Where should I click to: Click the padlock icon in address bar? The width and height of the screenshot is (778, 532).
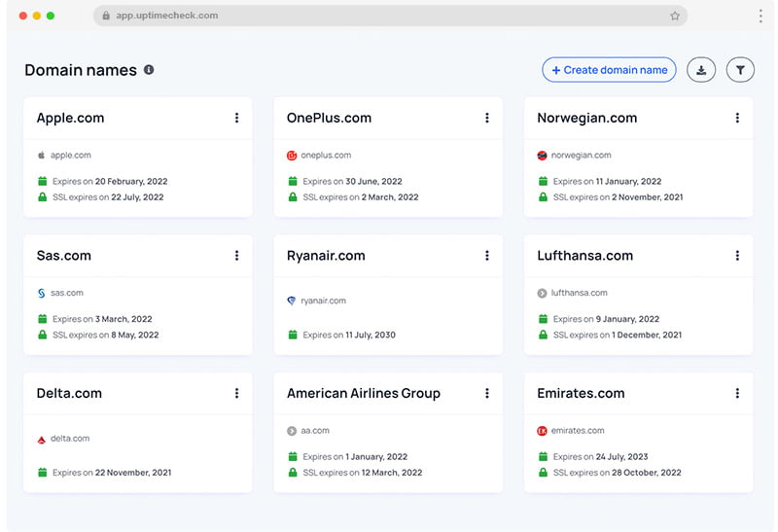point(106,16)
